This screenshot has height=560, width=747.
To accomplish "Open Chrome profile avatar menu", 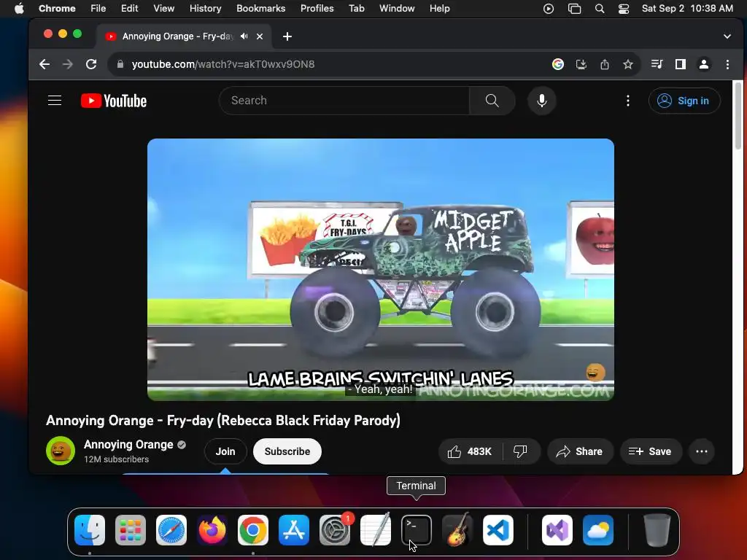I will [704, 64].
